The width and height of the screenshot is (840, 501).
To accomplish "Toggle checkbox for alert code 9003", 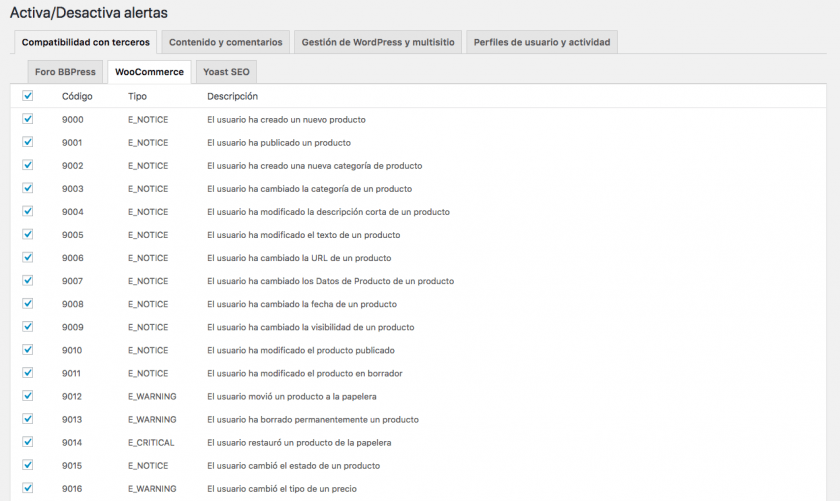I will 28,188.
